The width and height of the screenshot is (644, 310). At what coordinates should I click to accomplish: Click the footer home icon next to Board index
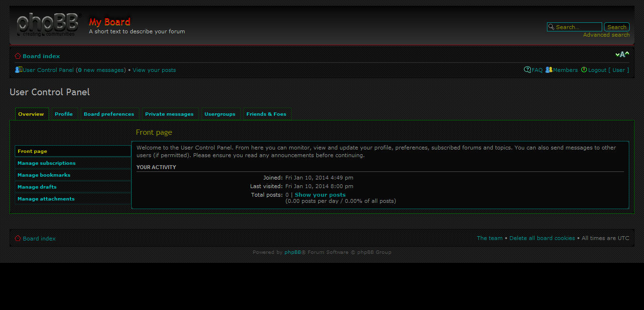click(17, 238)
